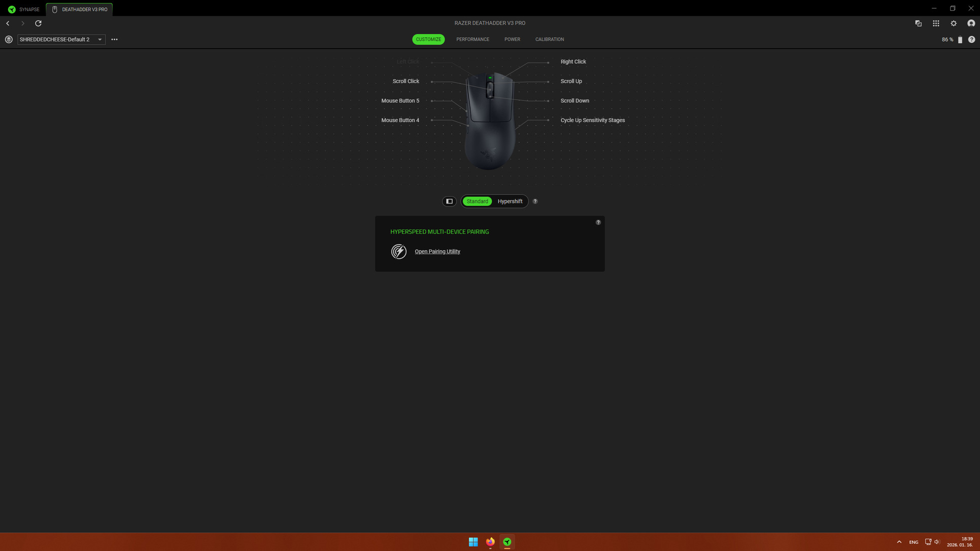
Task: Open Synapse settings gear icon
Action: [954, 23]
